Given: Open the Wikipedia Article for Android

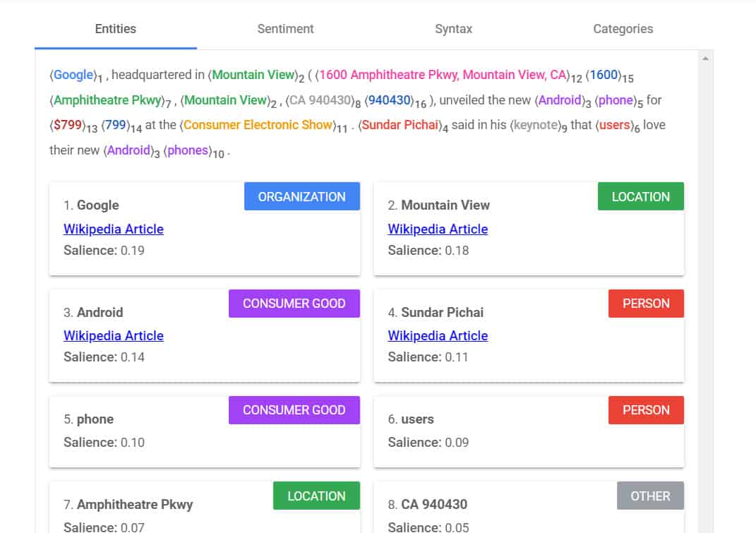Looking at the screenshot, I should [113, 336].
